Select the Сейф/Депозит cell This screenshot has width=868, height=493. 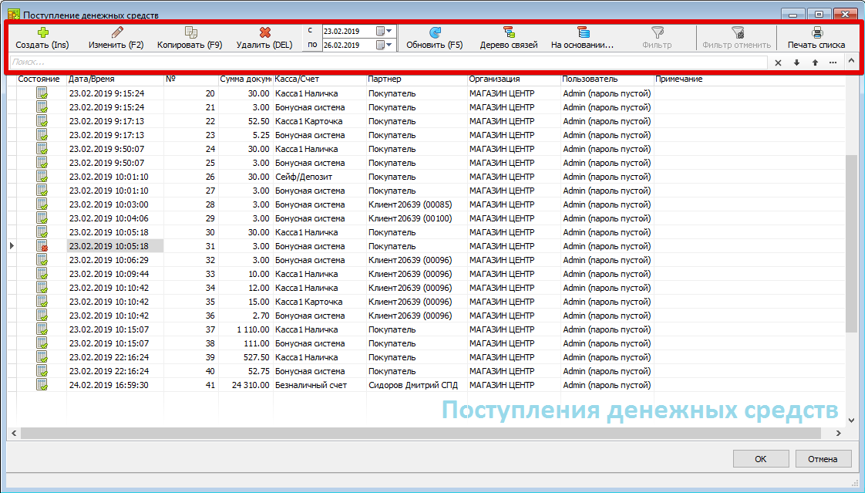coord(319,177)
